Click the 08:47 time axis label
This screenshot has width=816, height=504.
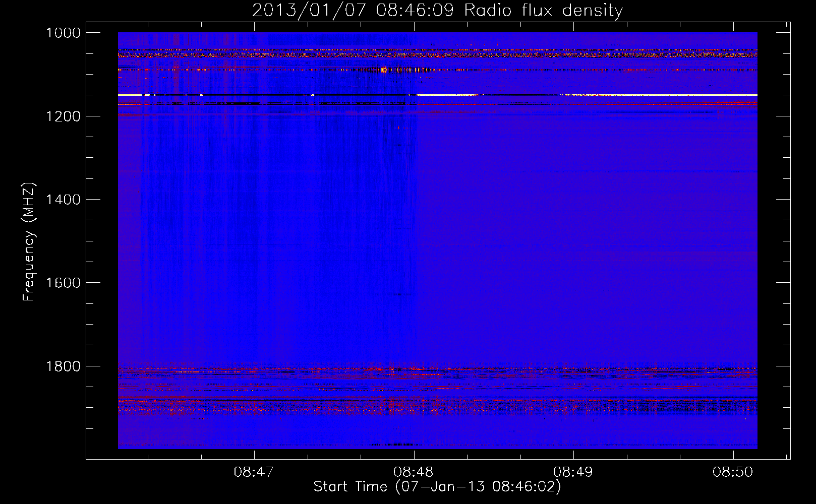pos(254,472)
